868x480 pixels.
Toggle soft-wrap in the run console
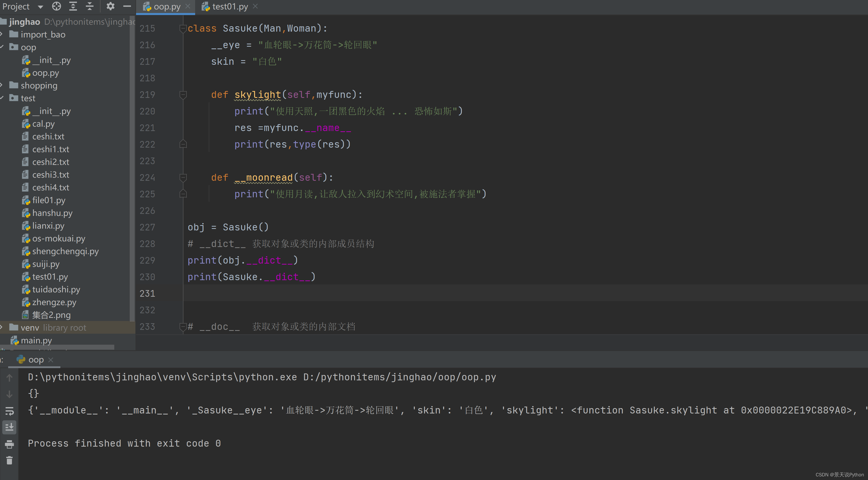tap(9, 411)
